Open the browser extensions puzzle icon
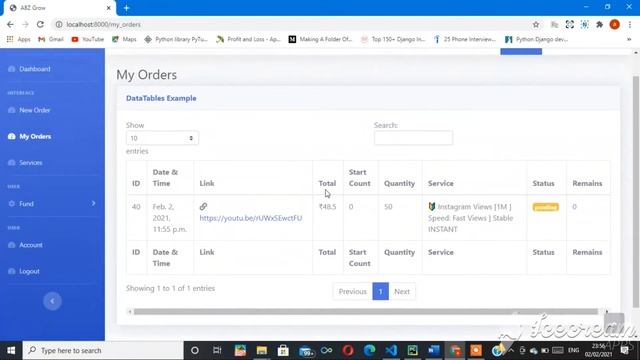This screenshot has width=640, height=360. (x=599, y=24)
